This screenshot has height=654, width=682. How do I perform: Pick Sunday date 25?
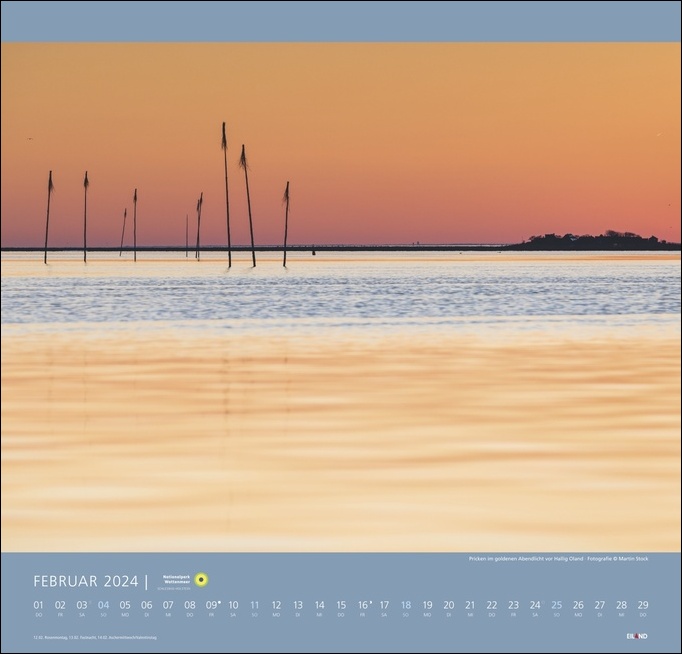click(x=556, y=605)
